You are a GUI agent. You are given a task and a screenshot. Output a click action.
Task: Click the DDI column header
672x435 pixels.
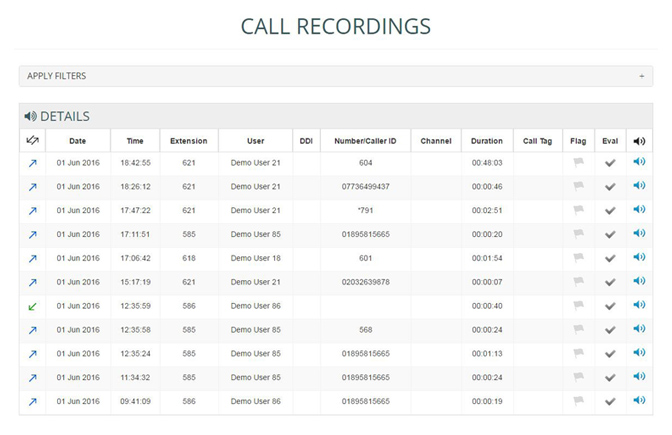point(306,141)
